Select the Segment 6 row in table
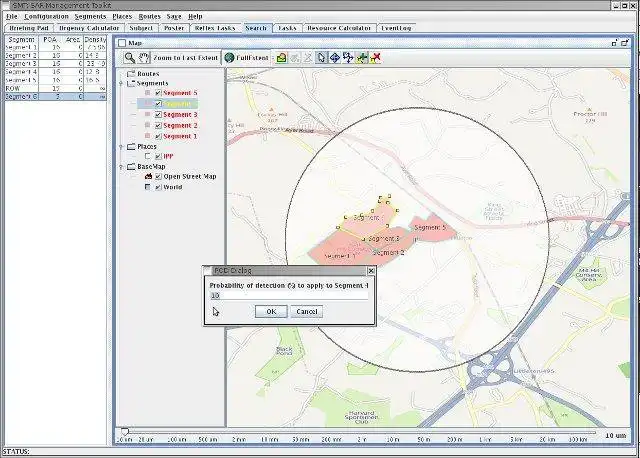The width and height of the screenshot is (640, 458). pyautogui.click(x=56, y=97)
